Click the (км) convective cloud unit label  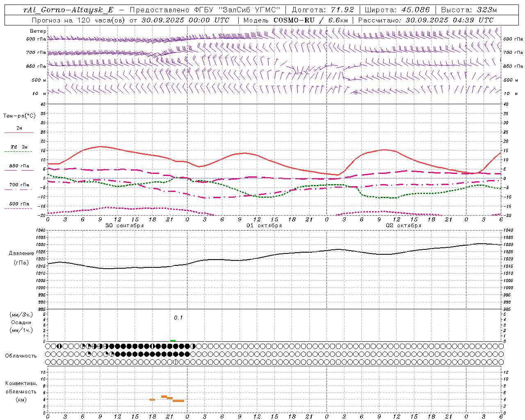point(21,399)
